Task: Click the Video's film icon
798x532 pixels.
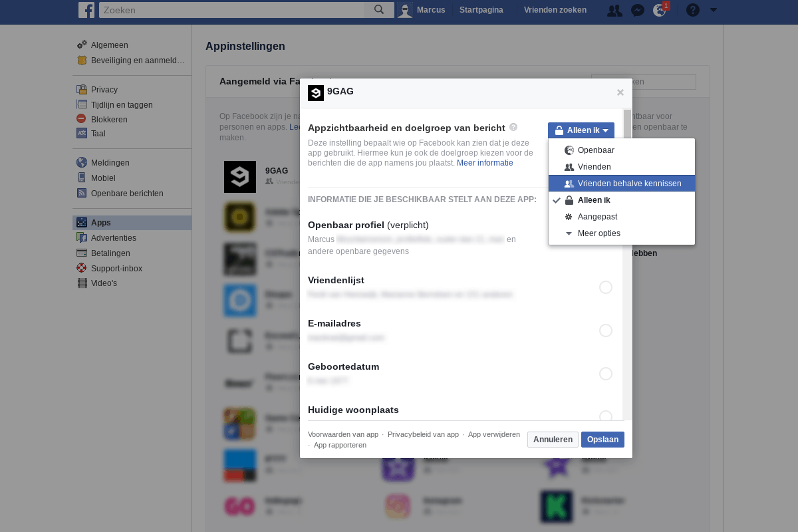Action: pos(82,283)
